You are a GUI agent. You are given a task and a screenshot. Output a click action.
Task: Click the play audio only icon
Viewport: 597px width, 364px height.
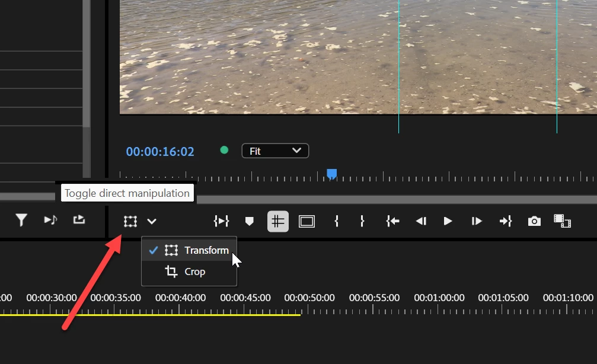(x=50, y=220)
